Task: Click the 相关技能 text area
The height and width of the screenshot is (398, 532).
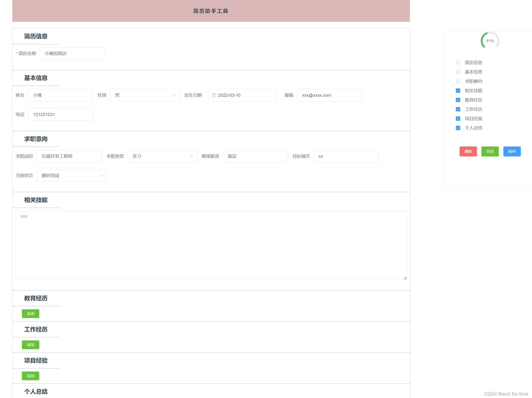Action: tap(211, 245)
